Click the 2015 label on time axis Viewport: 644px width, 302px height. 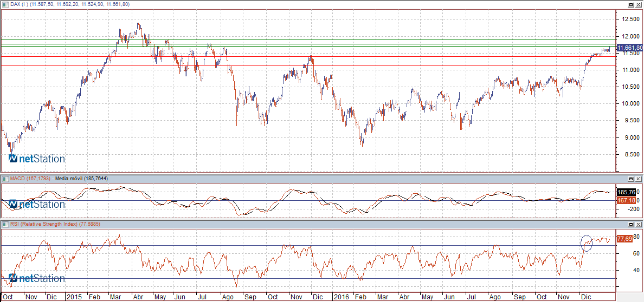pos(73,297)
